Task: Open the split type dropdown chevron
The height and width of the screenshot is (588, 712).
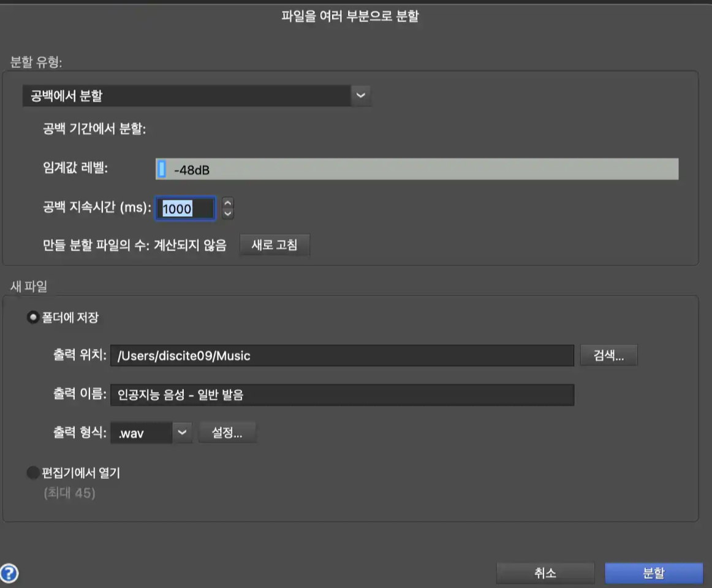Action: point(361,96)
